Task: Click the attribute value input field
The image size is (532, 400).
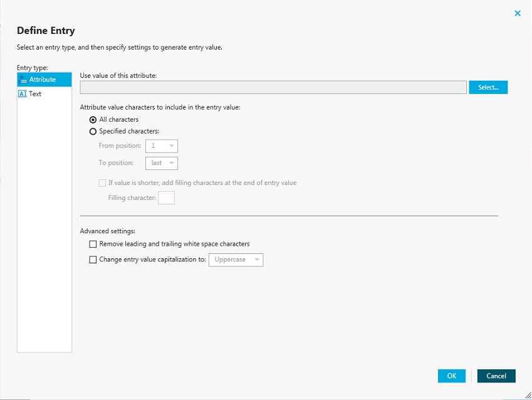Action: [x=273, y=87]
